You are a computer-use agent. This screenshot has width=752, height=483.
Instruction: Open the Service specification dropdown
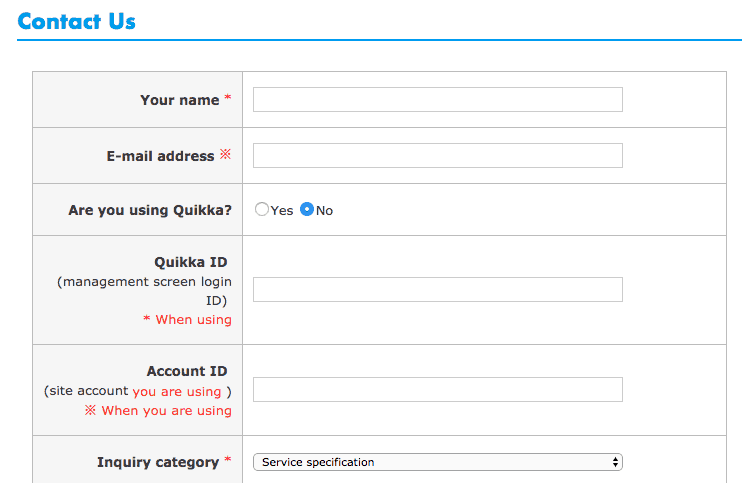point(437,462)
